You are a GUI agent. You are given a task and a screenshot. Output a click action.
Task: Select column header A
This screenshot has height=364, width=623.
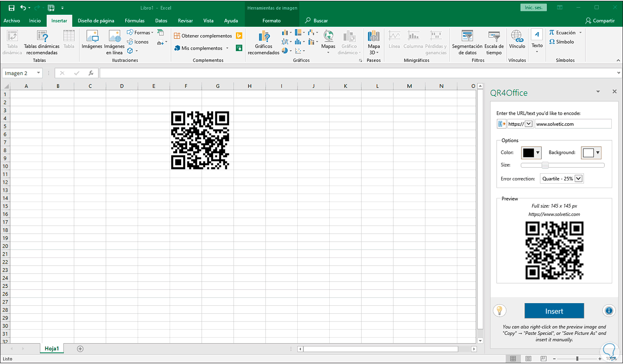[26, 86]
